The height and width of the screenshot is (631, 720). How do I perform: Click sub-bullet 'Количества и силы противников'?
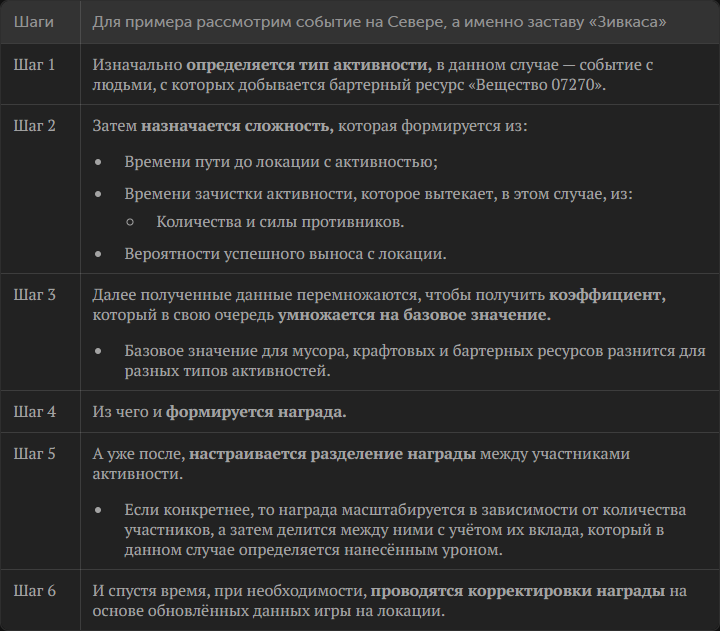point(280,222)
